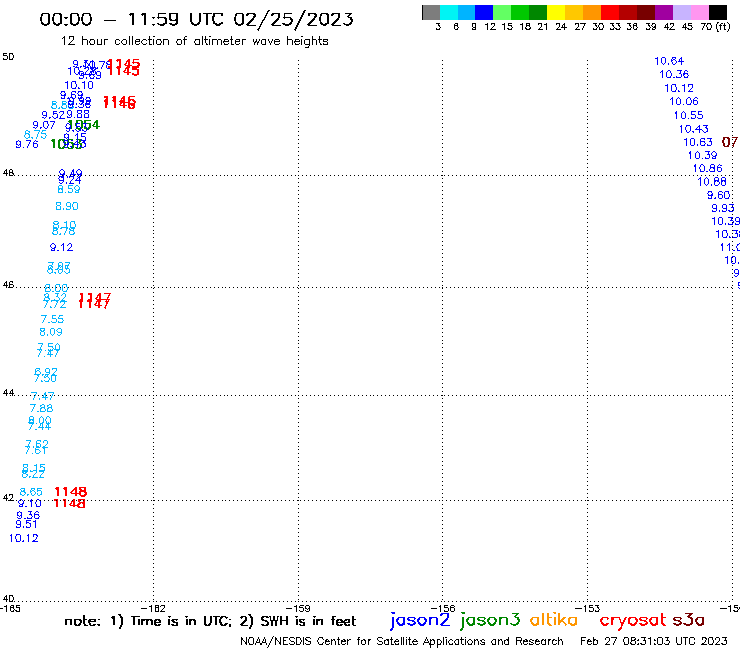The width and height of the screenshot is (740, 650).
Task: Select the 'altika' satellite legend label
Action: tap(554, 620)
